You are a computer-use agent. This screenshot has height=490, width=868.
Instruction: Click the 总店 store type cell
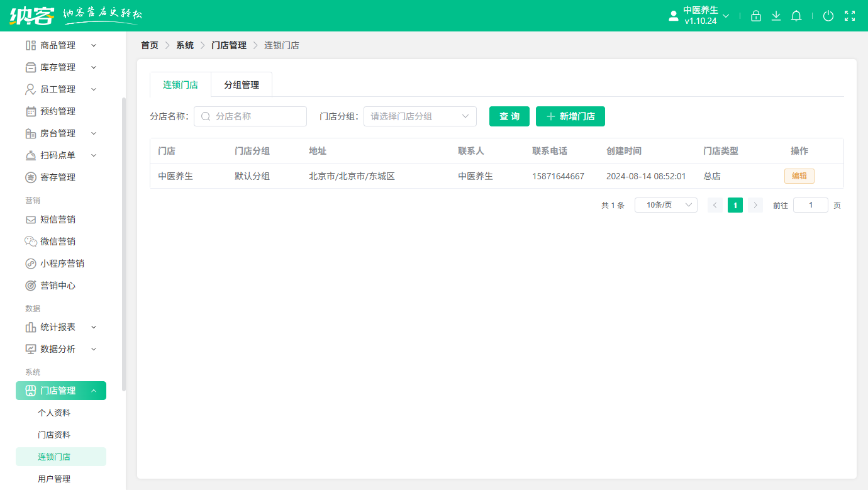click(x=712, y=176)
